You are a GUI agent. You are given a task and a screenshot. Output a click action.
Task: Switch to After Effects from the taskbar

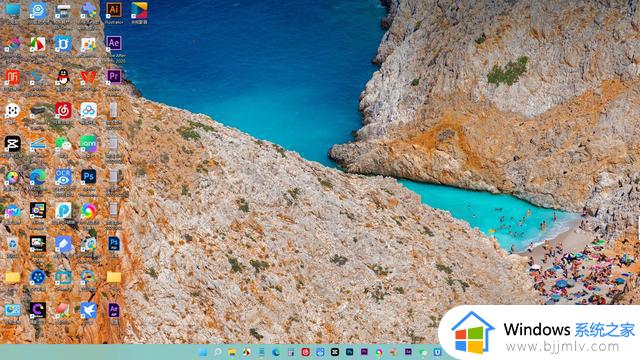click(x=408, y=352)
